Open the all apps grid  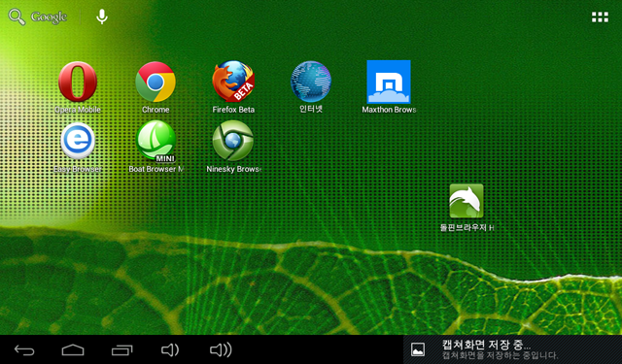click(x=600, y=17)
